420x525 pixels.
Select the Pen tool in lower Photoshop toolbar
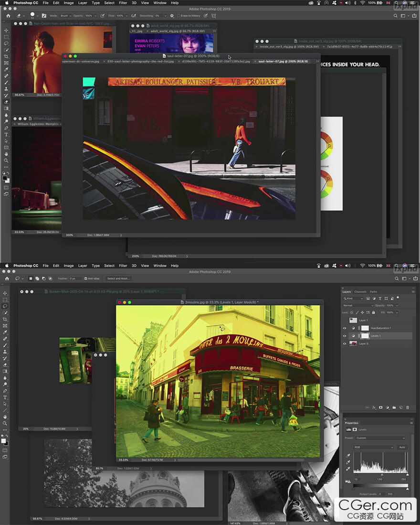coord(5,391)
